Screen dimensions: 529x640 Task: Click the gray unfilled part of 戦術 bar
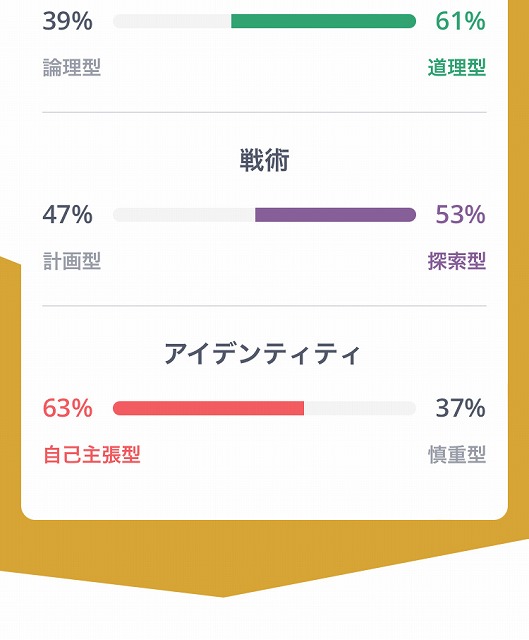click(x=184, y=215)
